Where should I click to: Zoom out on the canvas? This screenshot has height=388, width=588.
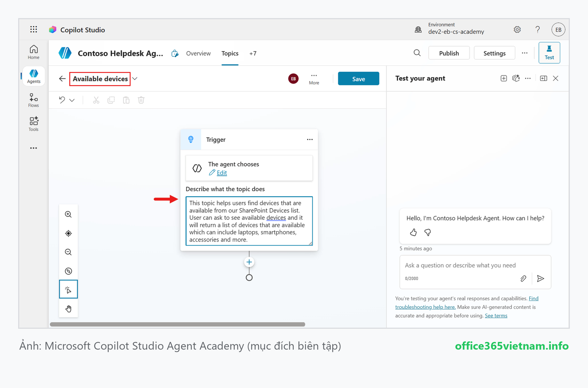[68, 252]
